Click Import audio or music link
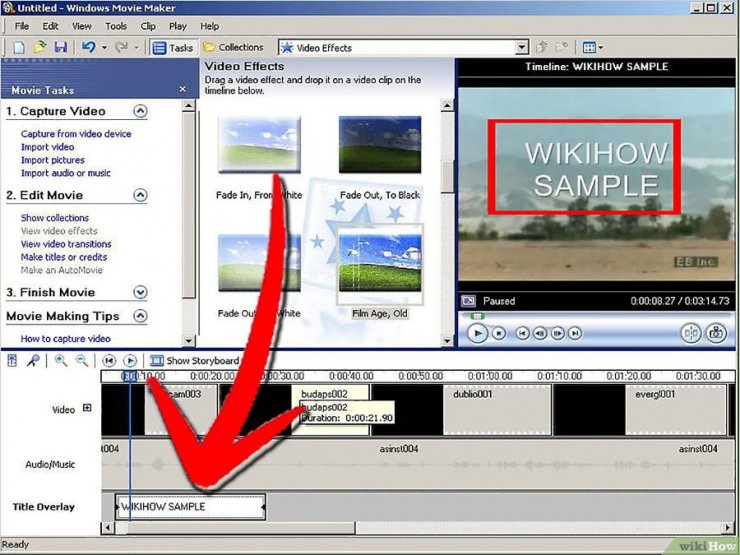 (66, 173)
